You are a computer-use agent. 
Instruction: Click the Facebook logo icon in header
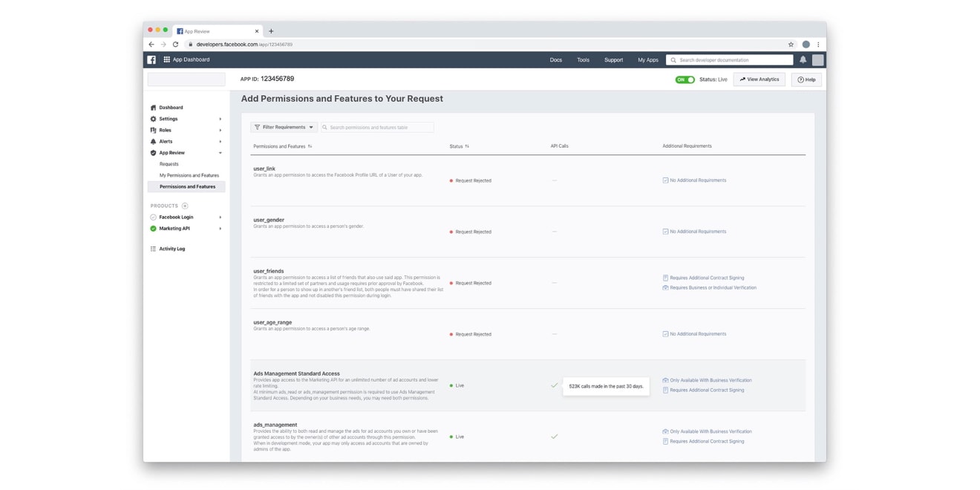pyautogui.click(x=151, y=60)
